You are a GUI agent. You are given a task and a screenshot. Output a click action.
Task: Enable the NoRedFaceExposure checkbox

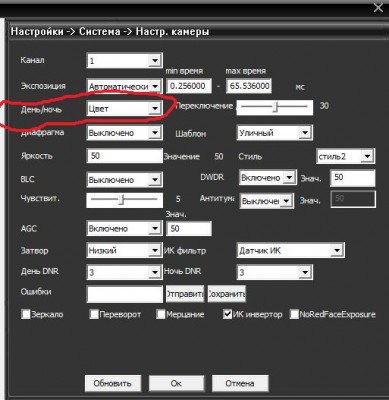click(x=294, y=314)
